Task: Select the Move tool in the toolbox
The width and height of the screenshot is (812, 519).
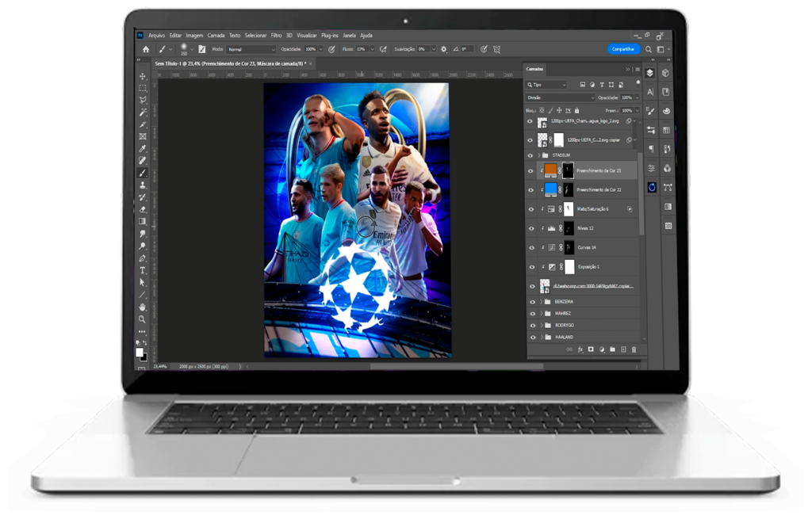Action: pyautogui.click(x=143, y=76)
